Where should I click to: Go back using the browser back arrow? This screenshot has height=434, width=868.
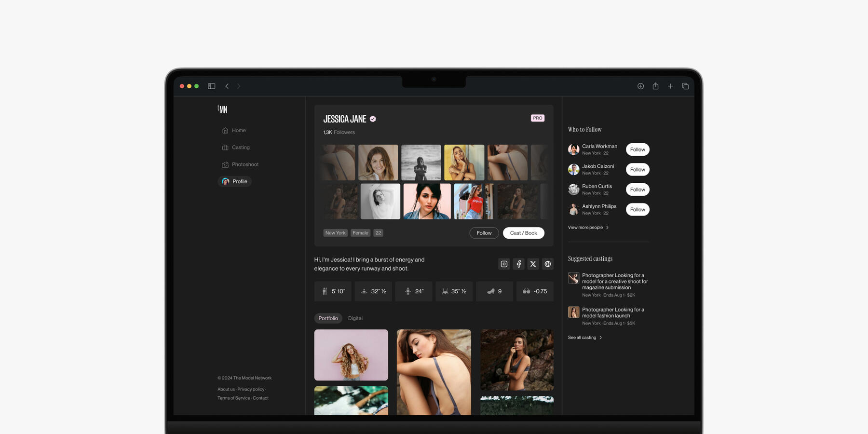click(227, 86)
